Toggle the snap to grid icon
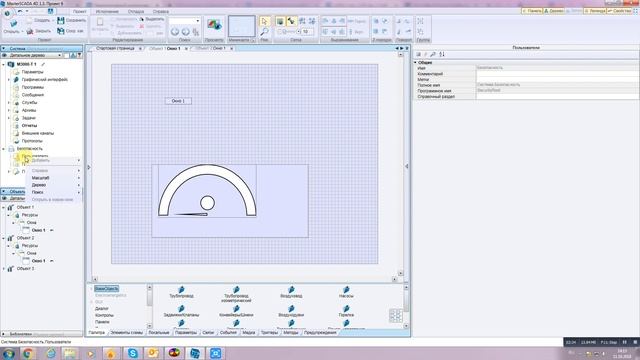Screen dimensions: 640x360 tap(291, 21)
